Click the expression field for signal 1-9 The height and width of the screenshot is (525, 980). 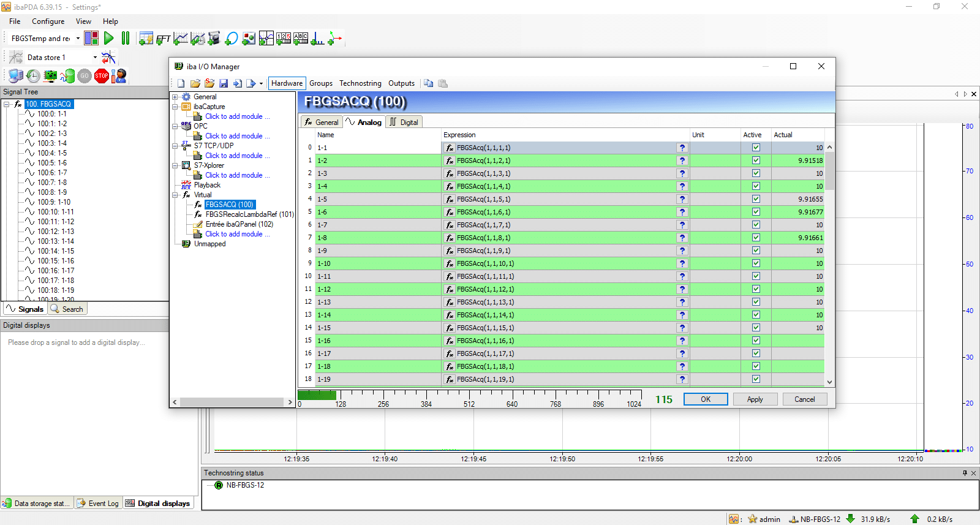point(565,251)
